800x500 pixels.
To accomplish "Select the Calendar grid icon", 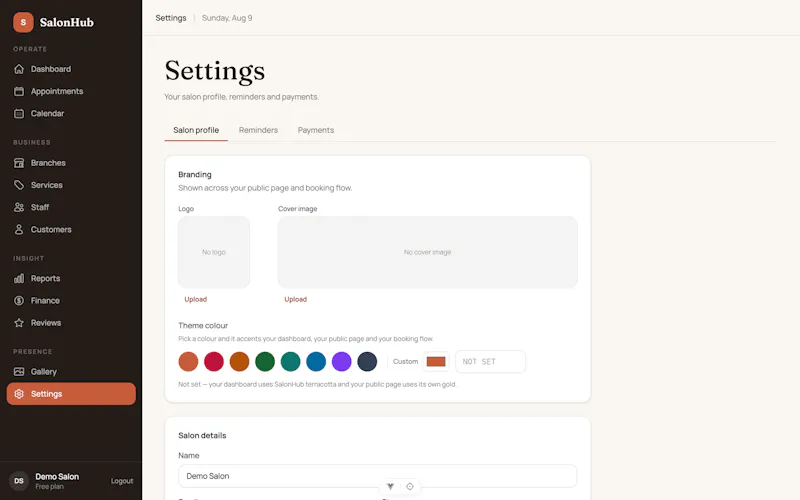I will click(x=19, y=113).
